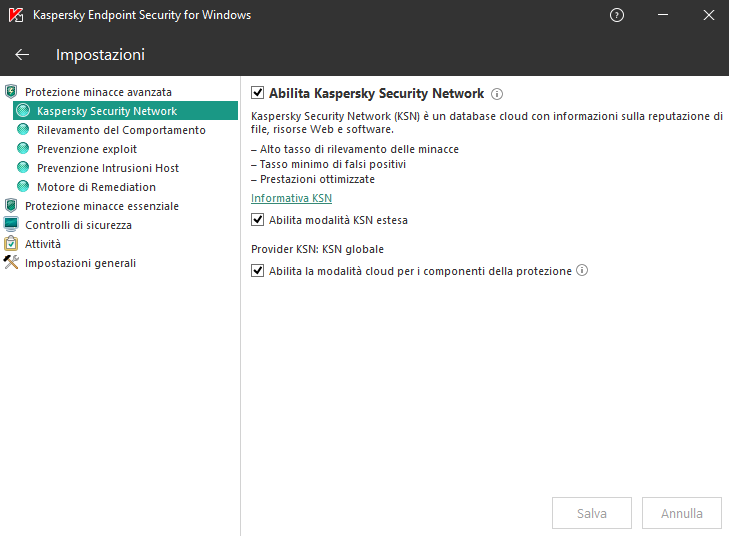
Task: Open Rilevamento del Comportamento settings
Action: (x=121, y=130)
